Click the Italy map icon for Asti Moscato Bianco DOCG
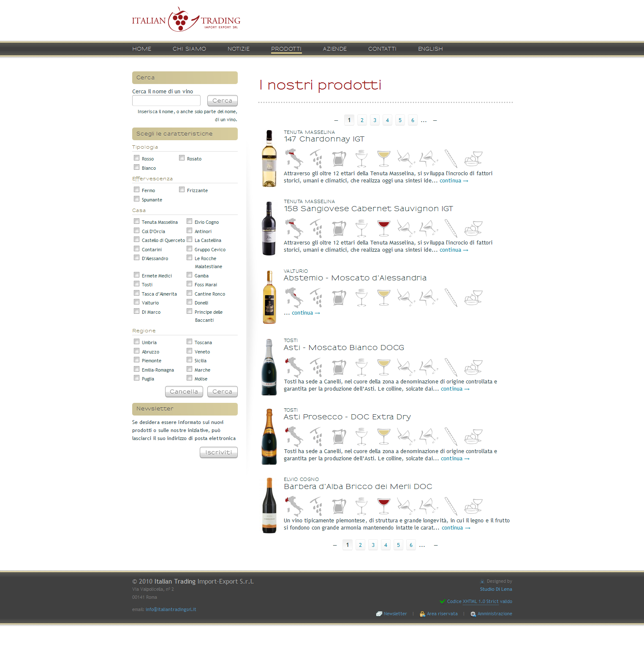The height and width of the screenshot is (652, 644). click(294, 367)
